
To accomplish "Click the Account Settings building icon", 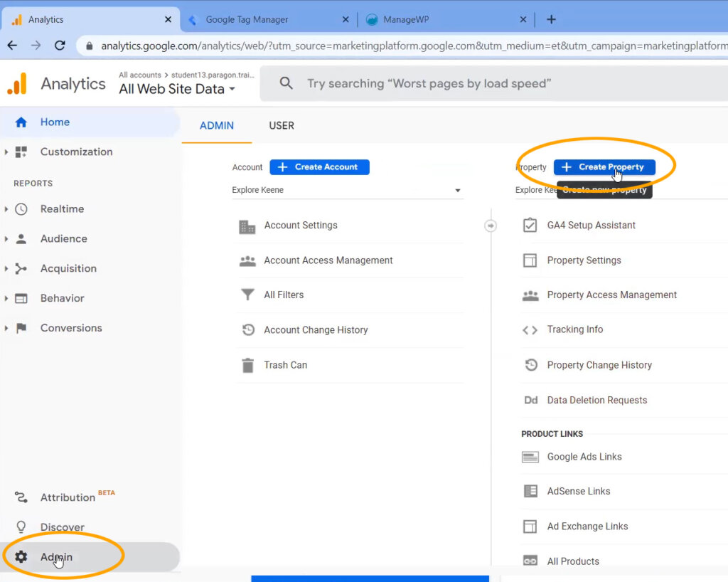I will pos(247,227).
